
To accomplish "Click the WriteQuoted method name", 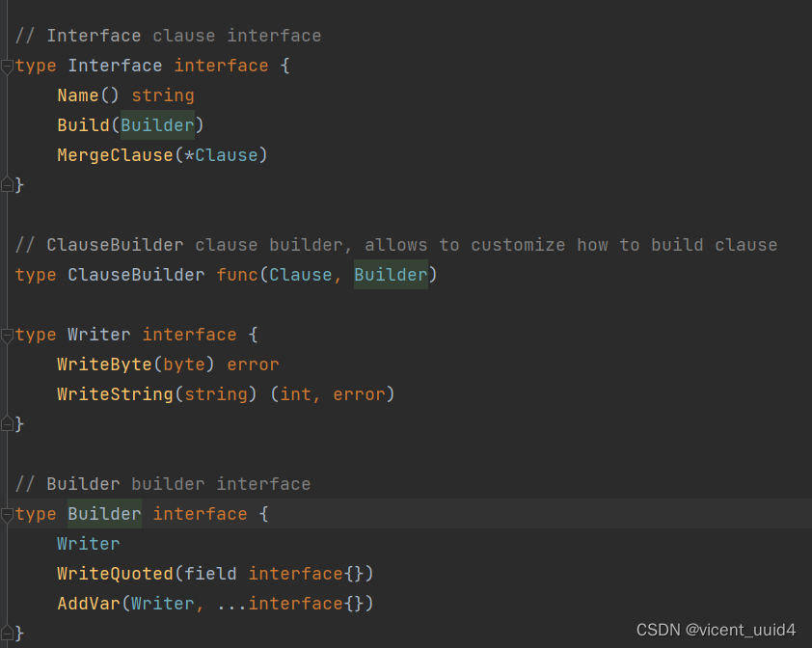I will coord(115,574).
